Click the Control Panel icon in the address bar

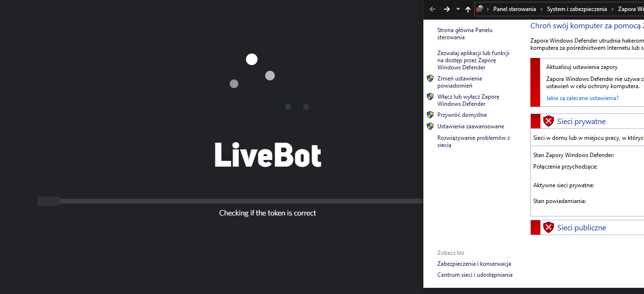tap(479, 9)
